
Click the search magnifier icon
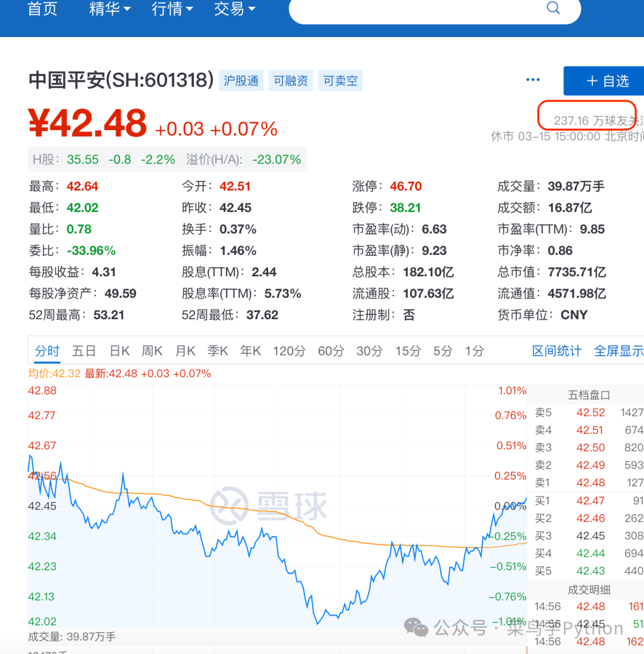coord(553,8)
